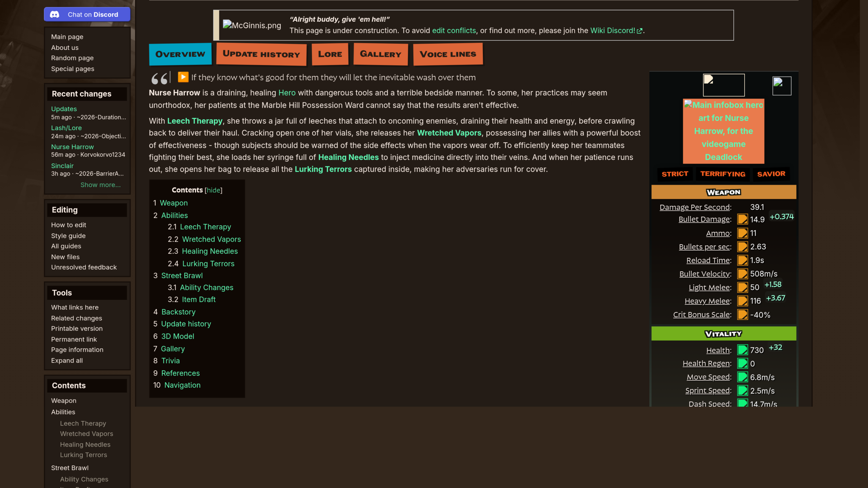The image size is (868, 488).
Task: Expand recent changes with Show more
Action: pyautogui.click(x=100, y=185)
